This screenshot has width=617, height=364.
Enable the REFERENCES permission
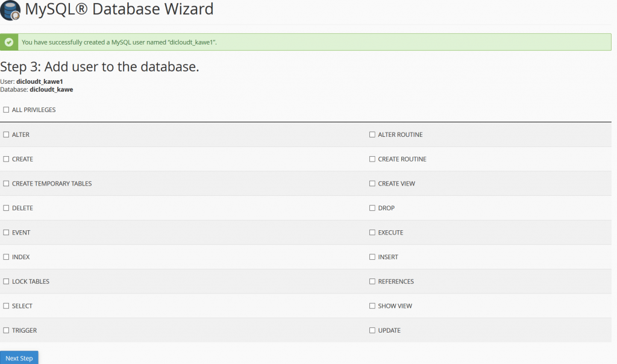pos(372,281)
